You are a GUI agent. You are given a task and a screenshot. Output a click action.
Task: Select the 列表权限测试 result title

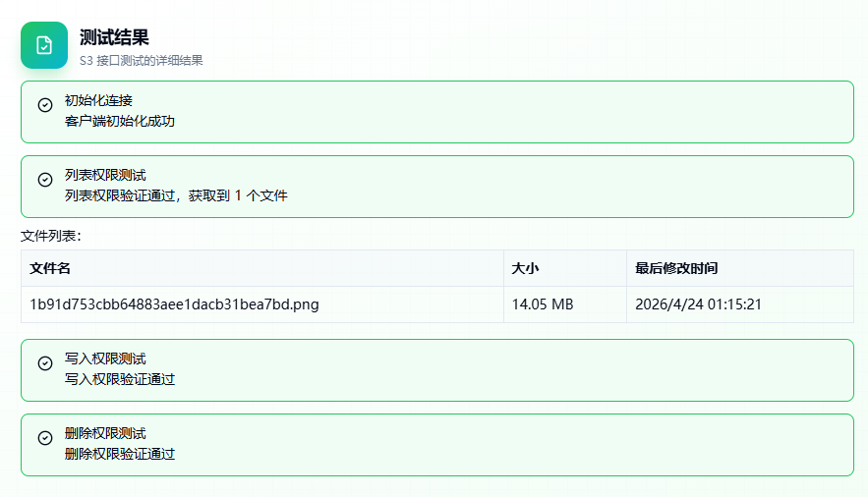pos(105,175)
